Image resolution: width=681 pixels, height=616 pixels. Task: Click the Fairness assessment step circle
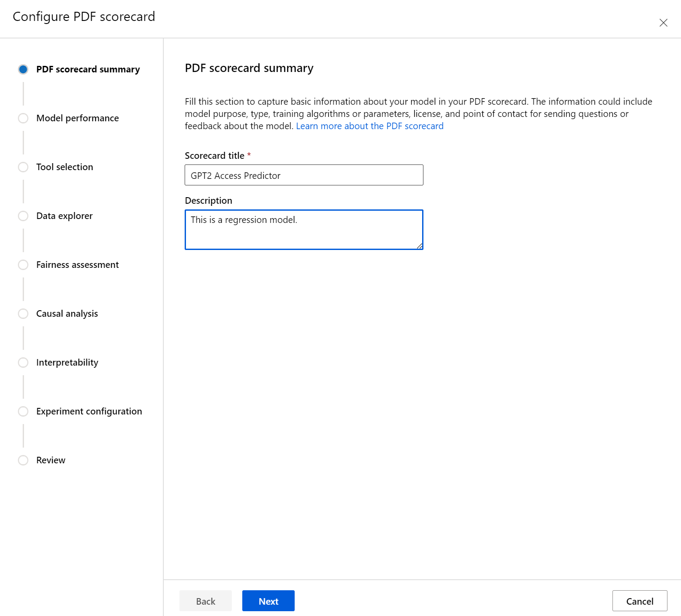23,265
